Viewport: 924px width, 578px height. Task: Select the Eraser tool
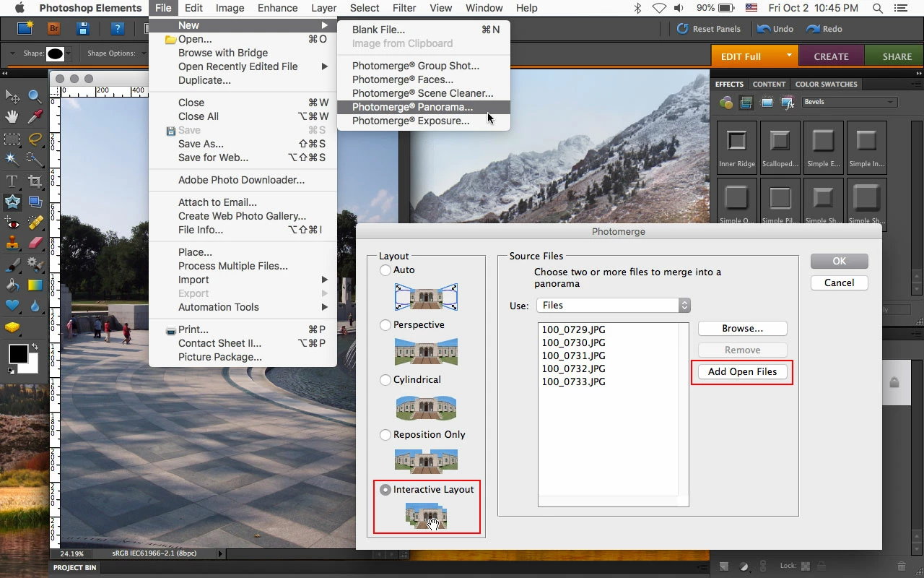[35, 243]
